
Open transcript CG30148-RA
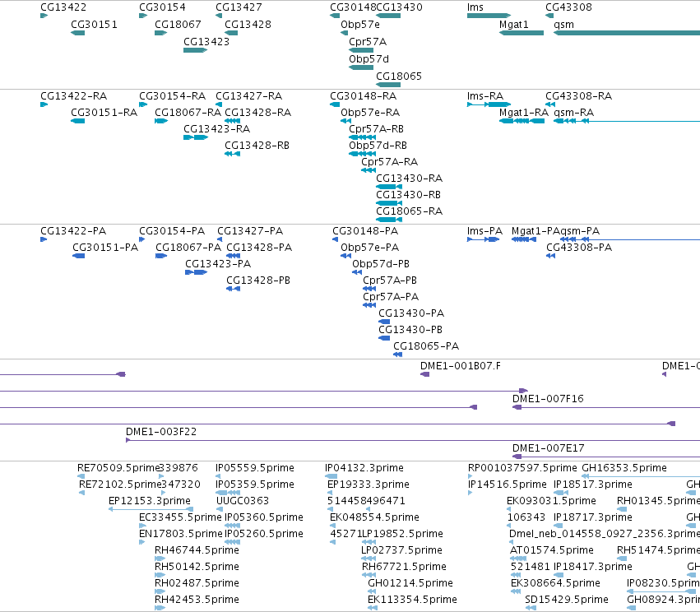363,96
